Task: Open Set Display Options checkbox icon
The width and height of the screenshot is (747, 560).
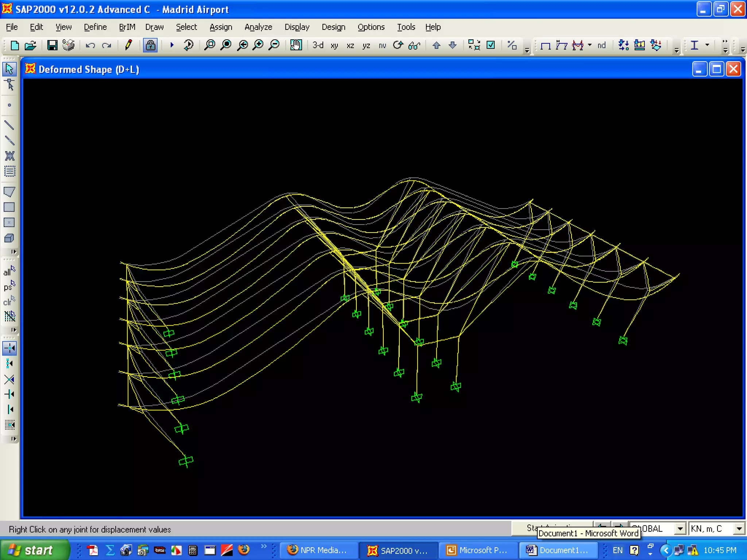Action: [491, 45]
